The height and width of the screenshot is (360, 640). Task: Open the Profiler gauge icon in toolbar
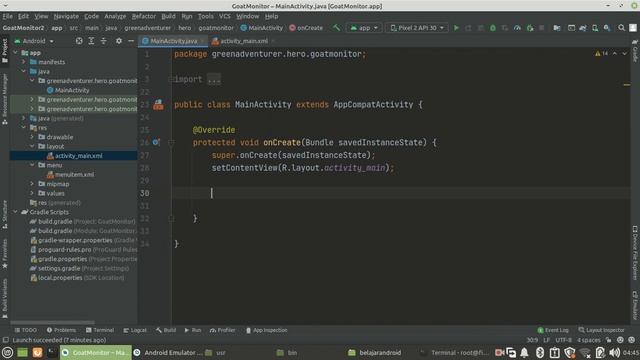517,28
